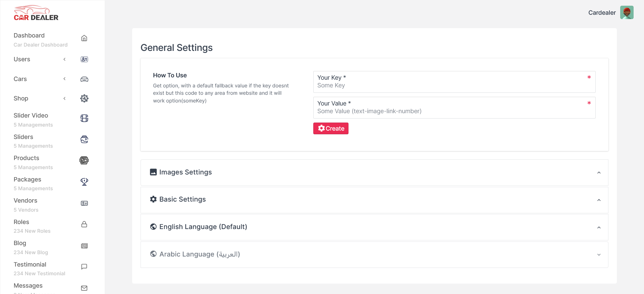Click the Products engine icon
The image size is (644, 294).
(84, 160)
